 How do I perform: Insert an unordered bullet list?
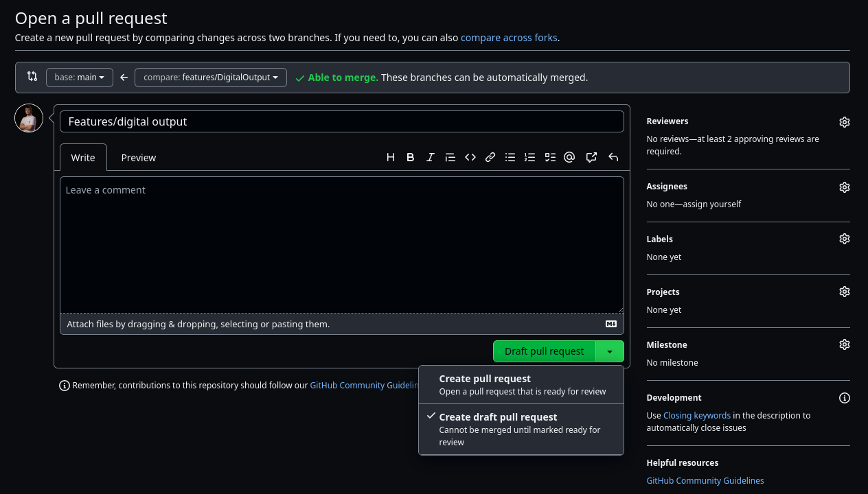(x=510, y=157)
